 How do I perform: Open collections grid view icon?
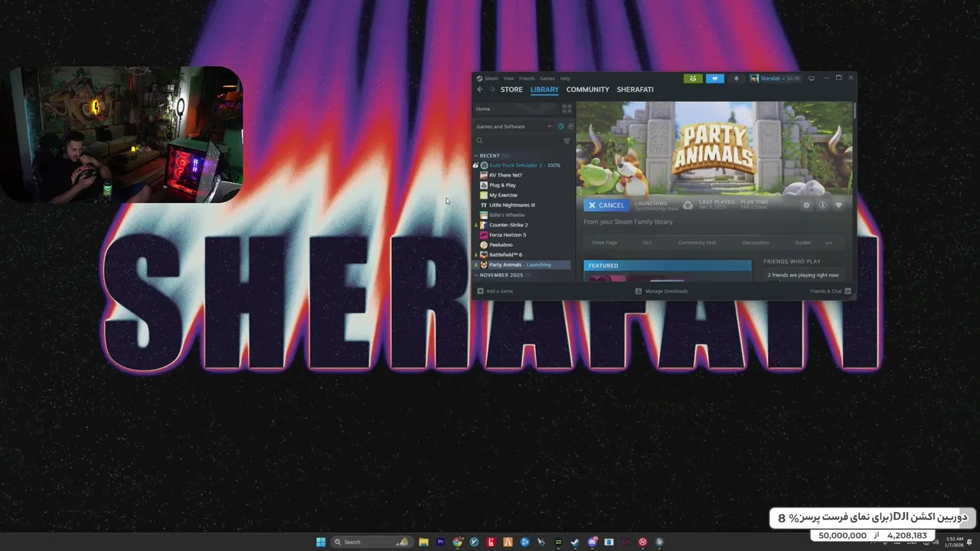pyautogui.click(x=567, y=109)
